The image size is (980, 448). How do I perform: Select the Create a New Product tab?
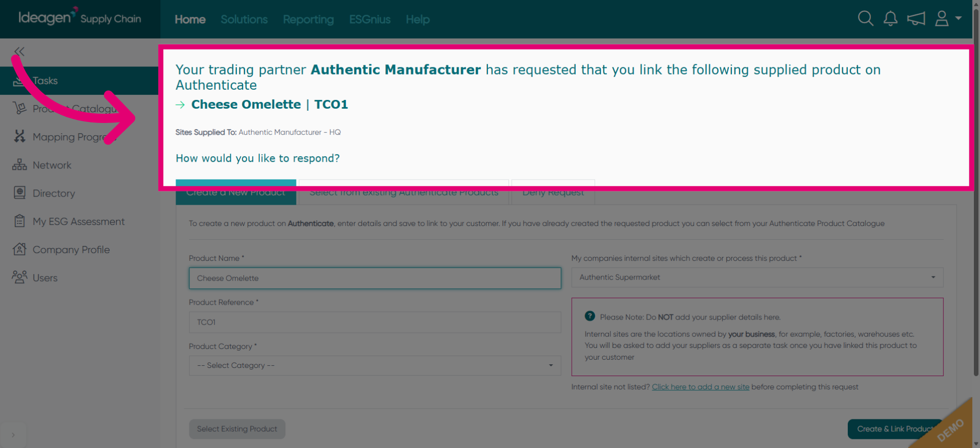tap(236, 192)
